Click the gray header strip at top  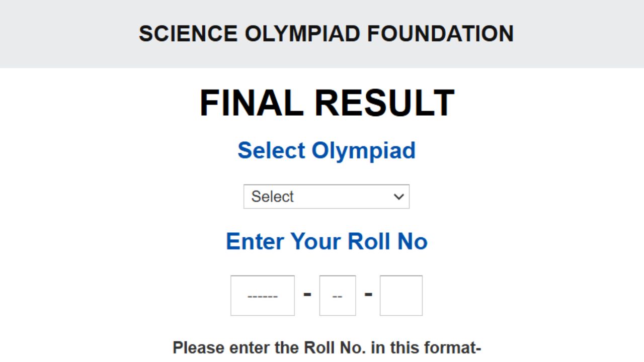click(75, 34)
